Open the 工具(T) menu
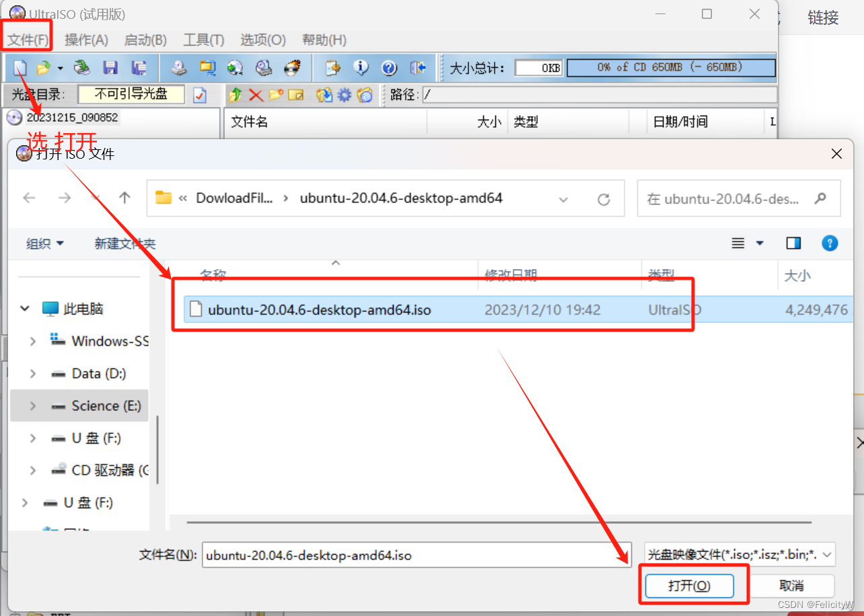The image size is (864, 616). coord(204,40)
